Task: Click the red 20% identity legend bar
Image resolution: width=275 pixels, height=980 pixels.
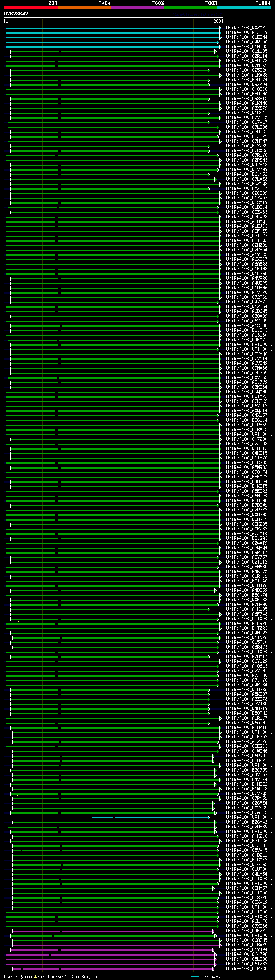Action: pyautogui.click(x=31, y=8)
